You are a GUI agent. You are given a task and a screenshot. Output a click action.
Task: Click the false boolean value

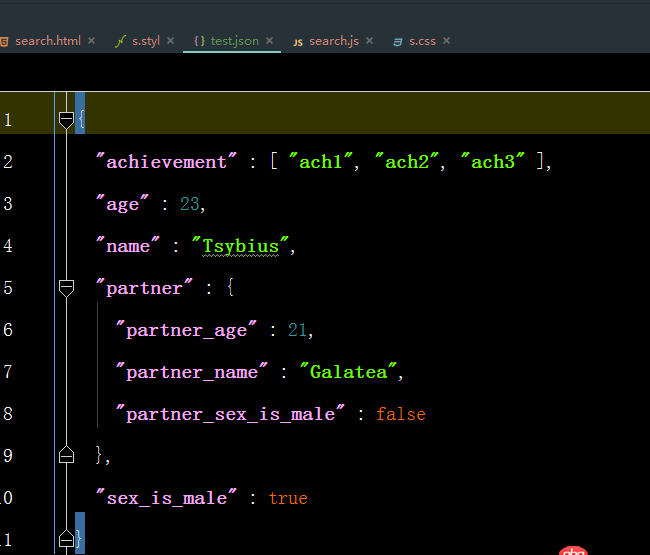point(401,414)
